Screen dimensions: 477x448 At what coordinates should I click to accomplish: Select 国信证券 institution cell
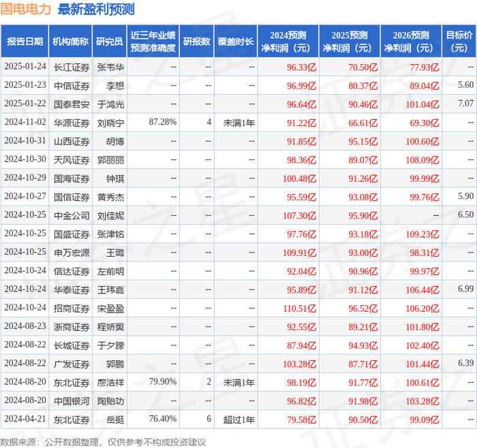[x=72, y=197]
